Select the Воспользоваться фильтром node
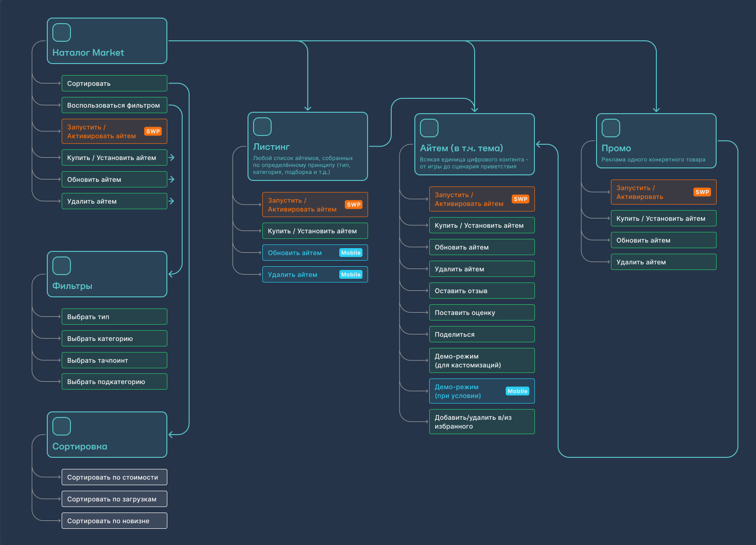The width and height of the screenshot is (756, 545). pyautogui.click(x=114, y=105)
